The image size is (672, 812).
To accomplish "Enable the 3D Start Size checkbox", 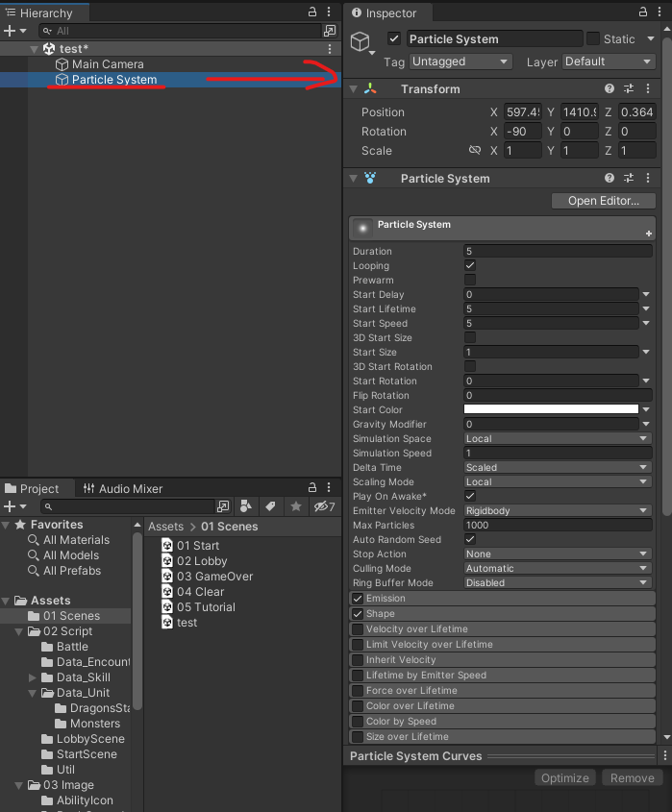I will click(x=470, y=337).
